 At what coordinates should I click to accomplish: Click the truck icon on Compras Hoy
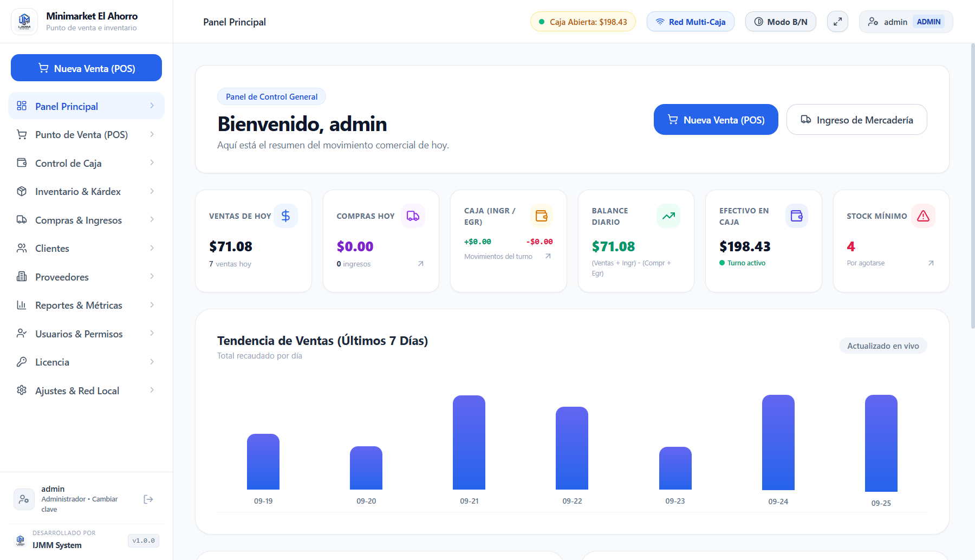pyautogui.click(x=413, y=216)
